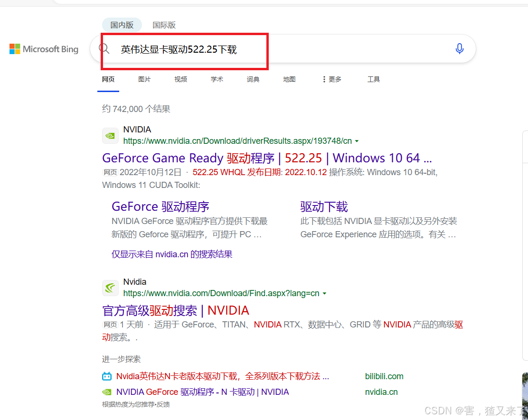The image size is (528, 420).
Task: Open the 工具 search tools
Action: 373,79
